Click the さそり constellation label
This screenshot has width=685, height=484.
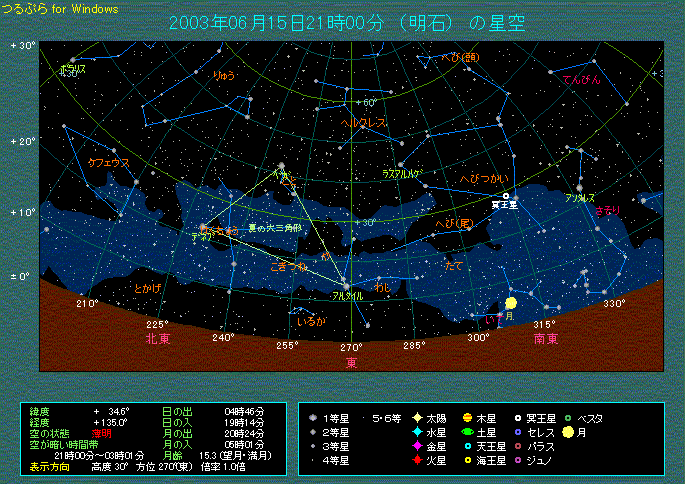(608, 211)
